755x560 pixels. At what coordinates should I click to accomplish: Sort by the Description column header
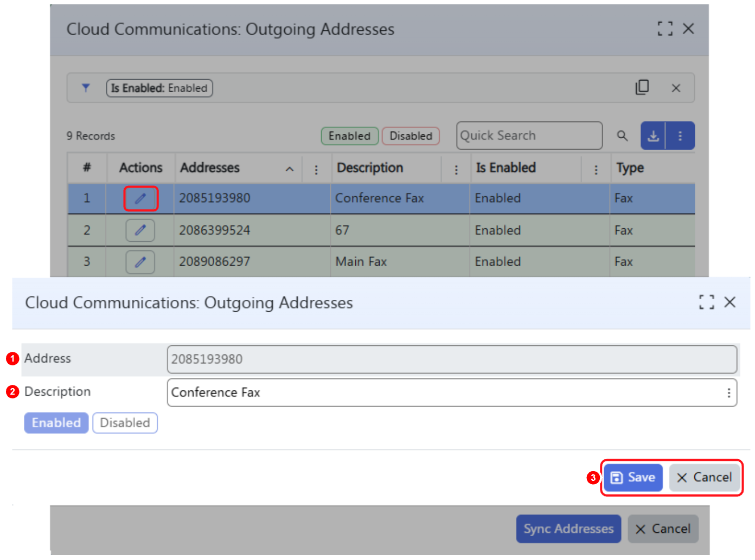[x=370, y=168]
